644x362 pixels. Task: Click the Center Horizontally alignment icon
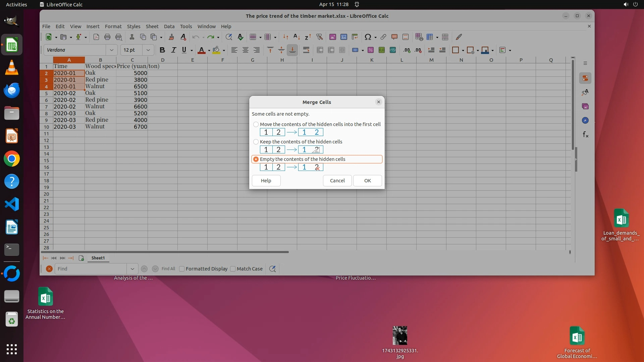[246, 50]
